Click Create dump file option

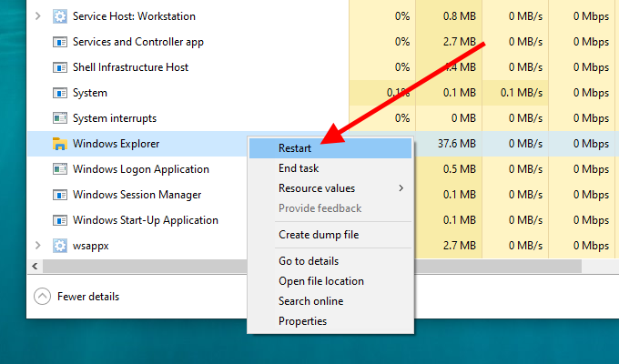[x=319, y=235]
